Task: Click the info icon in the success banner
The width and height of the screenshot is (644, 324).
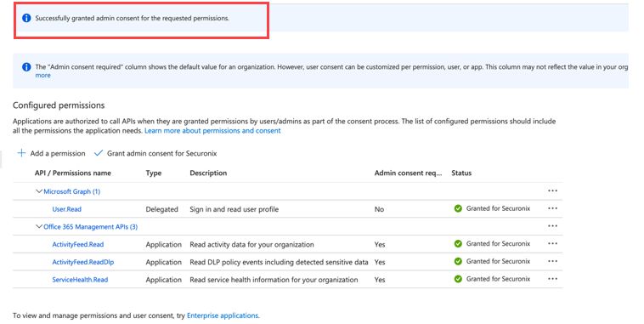Action: pos(26,18)
